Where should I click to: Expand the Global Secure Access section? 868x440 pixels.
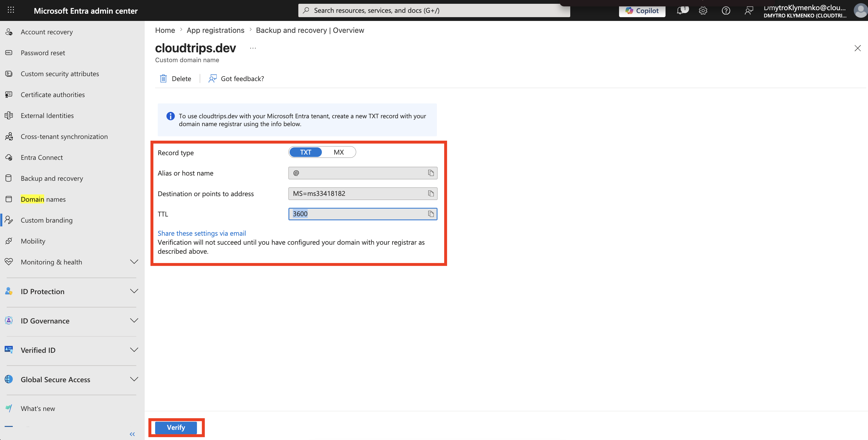coord(134,379)
